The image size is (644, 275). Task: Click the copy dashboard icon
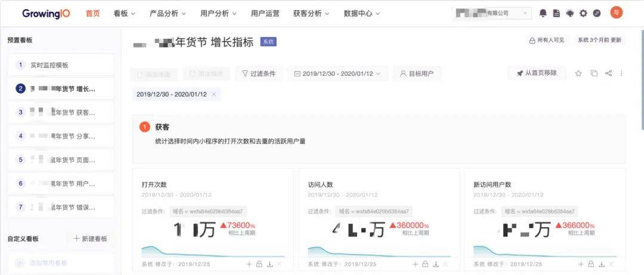tap(594, 73)
